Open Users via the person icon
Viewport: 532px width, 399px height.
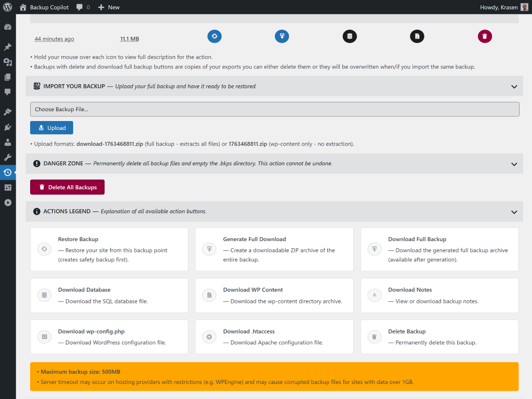[x=8, y=142]
